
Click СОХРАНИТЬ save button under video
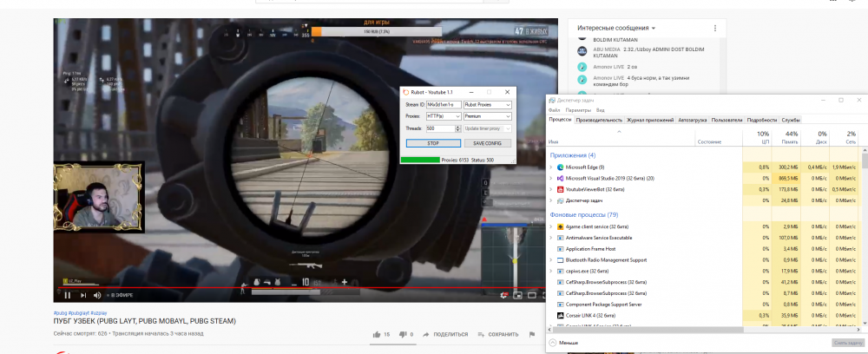pyautogui.click(x=496, y=334)
